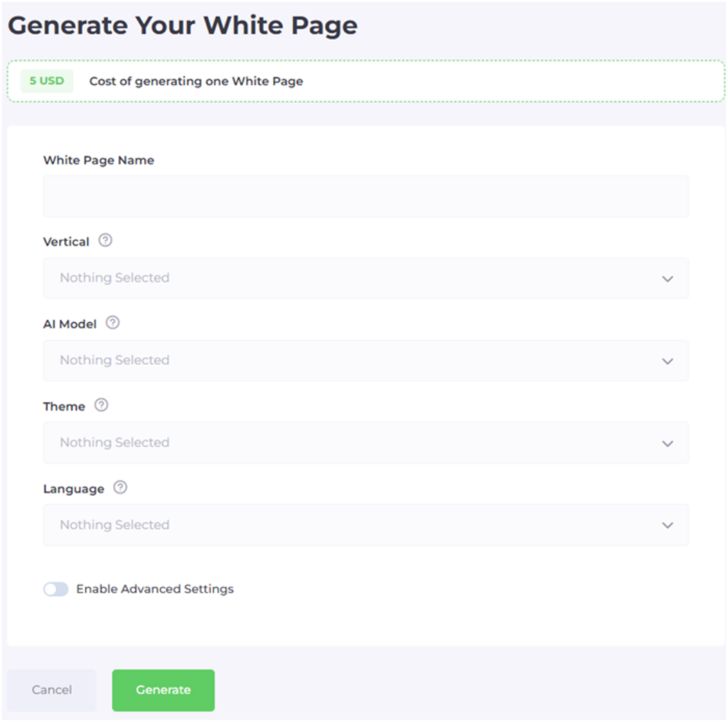
Task: Click the White Page Name field label
Action: pyautogui.click(x=99, y=160)
